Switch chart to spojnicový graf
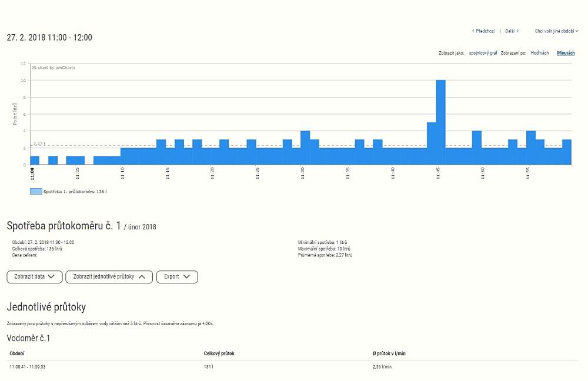This screenshot has width=588, height=381. coord(482,53)
